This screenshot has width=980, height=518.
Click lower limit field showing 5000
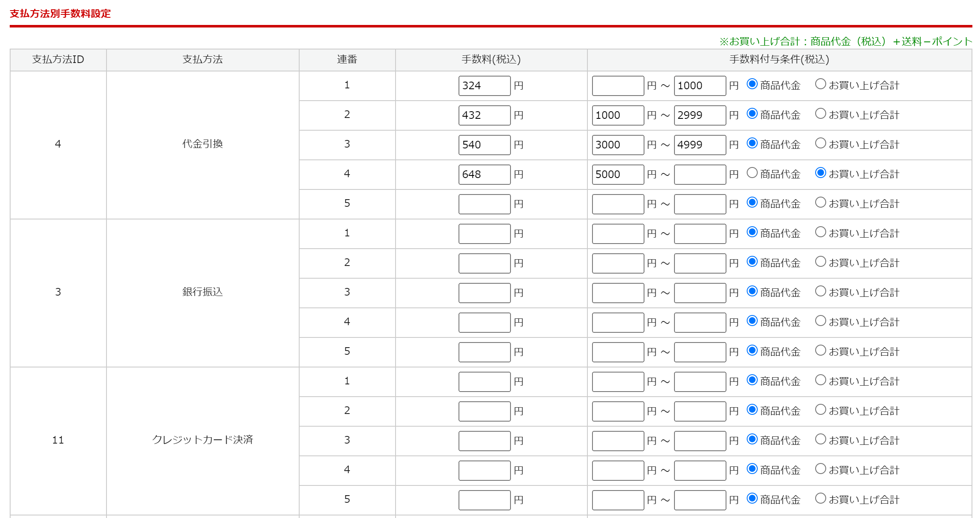pyautogui.click(x=618, y=175)
